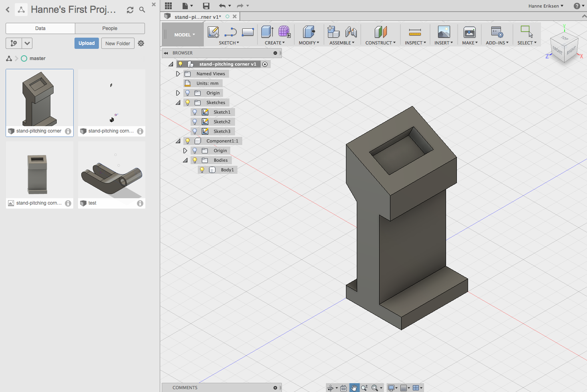Click the Help question mark icon
Screen dimensions: 587x392
point(577,6)
